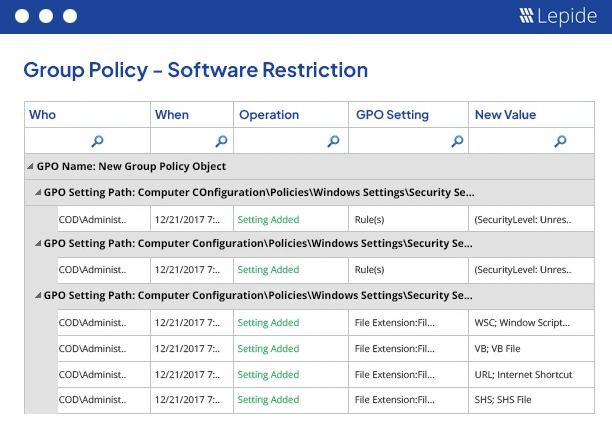Image resolution: width=612 pixels, height=430 pixels.
Task: Click the Operation filter input field
Action: (291, 141)
